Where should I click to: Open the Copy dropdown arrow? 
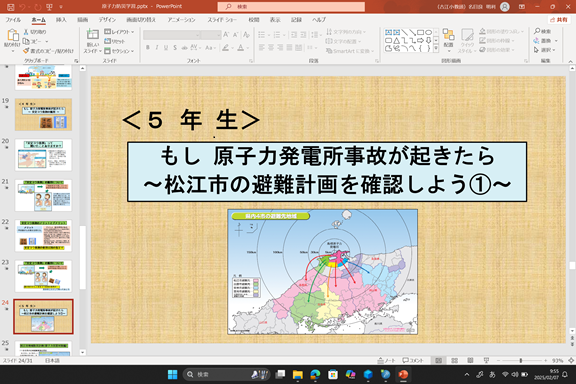point(47,42)
